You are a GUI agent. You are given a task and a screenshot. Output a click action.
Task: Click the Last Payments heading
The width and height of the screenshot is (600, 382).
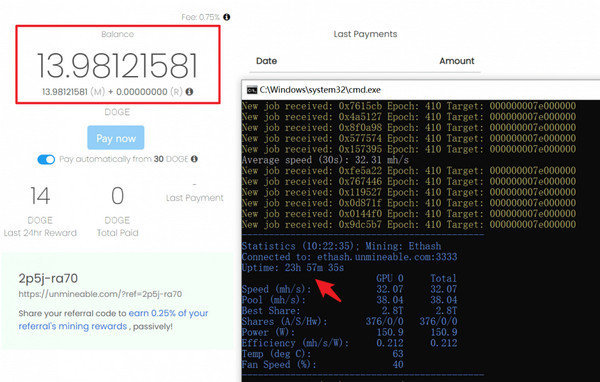point(365,34)
